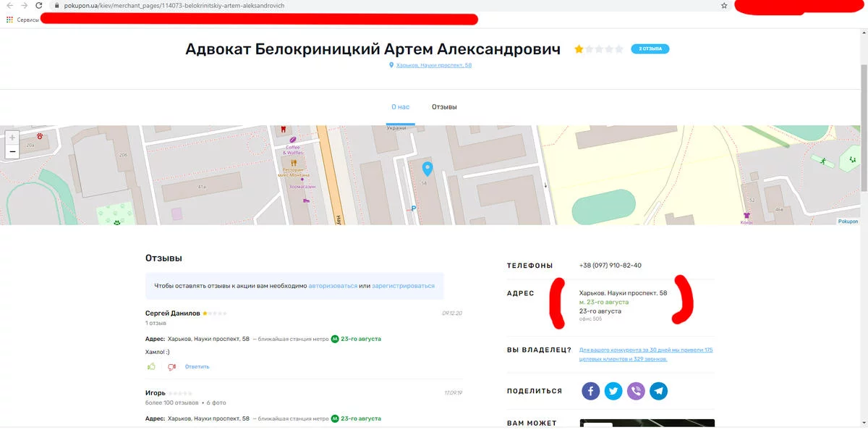The image size is (868, 430).
Task: Share the page on Twitter
Action: tap(613, 391)
